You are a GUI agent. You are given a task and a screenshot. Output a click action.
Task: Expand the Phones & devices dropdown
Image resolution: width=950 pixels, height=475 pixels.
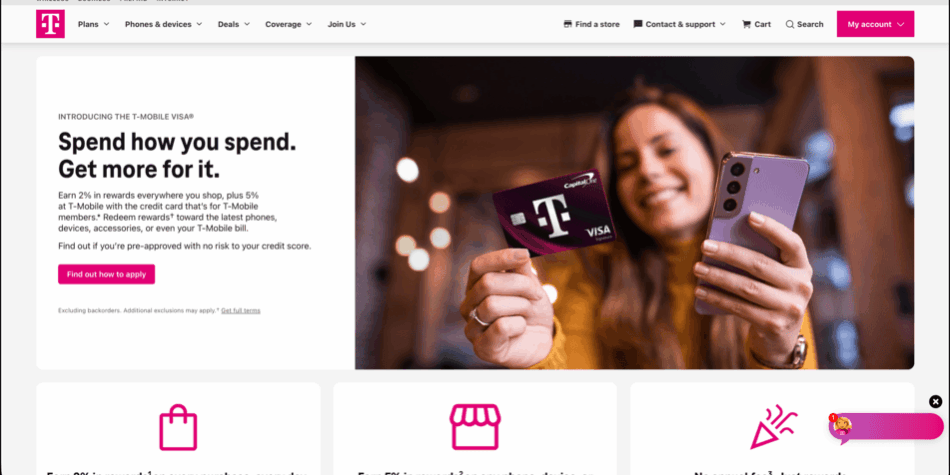tap(163, 24)
